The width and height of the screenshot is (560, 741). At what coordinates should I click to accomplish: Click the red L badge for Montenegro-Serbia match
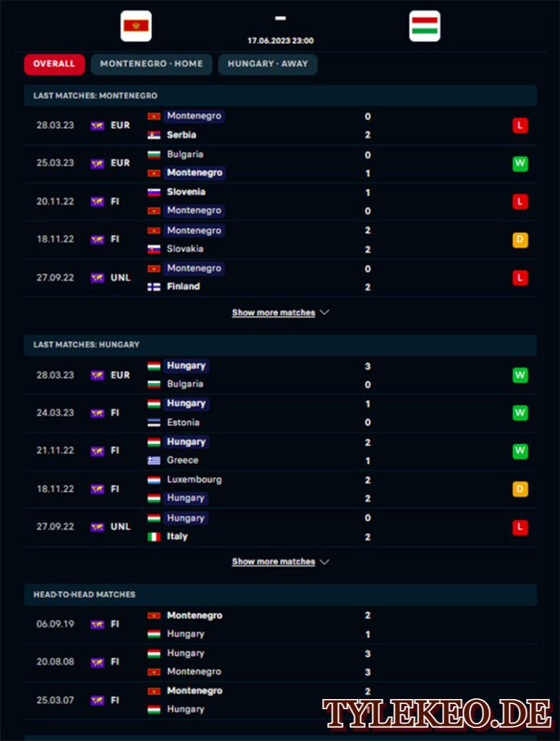[519, 125]
